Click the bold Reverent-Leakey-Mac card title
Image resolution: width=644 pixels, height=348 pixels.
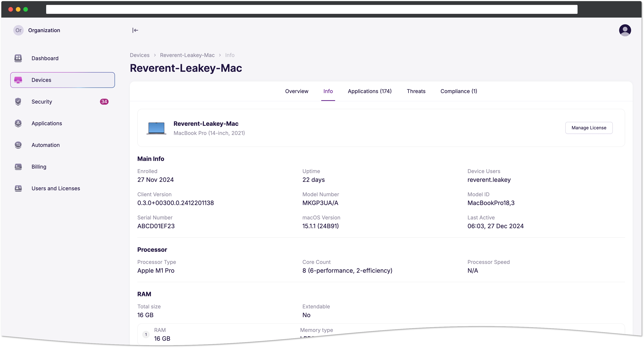(x=206, y=124)
